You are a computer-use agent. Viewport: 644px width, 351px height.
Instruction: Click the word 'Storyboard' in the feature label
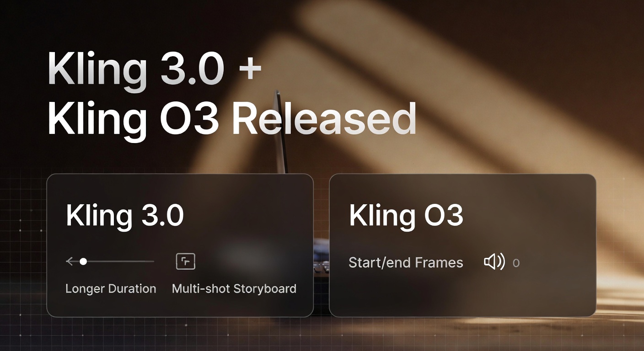[x=265, y=289]
